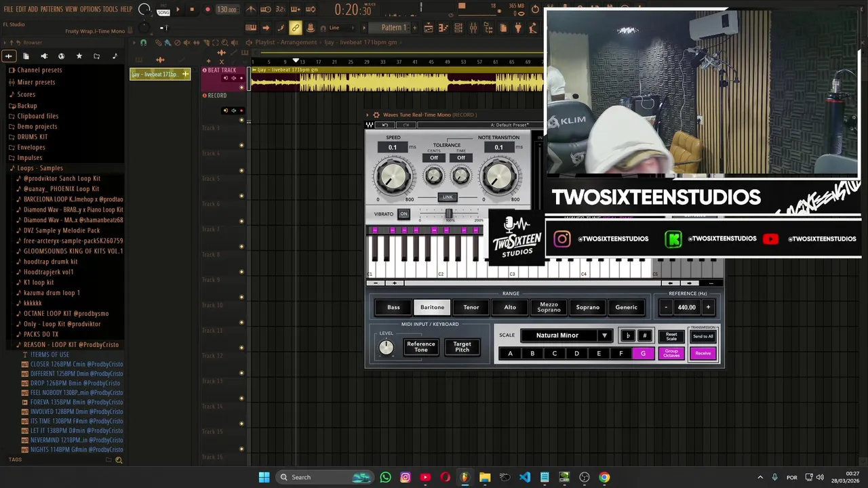
Task: Select the Mezzo Soprano range button
Action: [x=549, y=308]
